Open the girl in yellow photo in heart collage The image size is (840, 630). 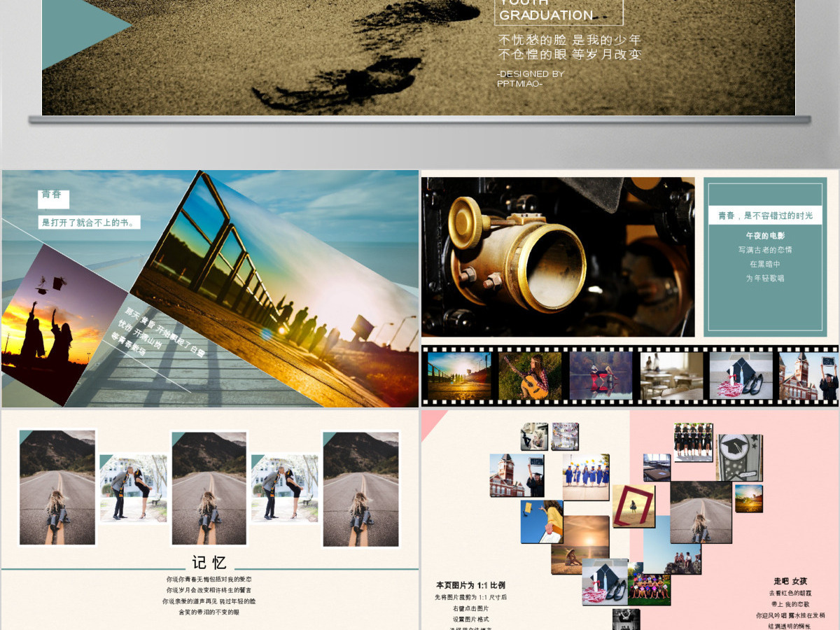[x=542, y=521]
